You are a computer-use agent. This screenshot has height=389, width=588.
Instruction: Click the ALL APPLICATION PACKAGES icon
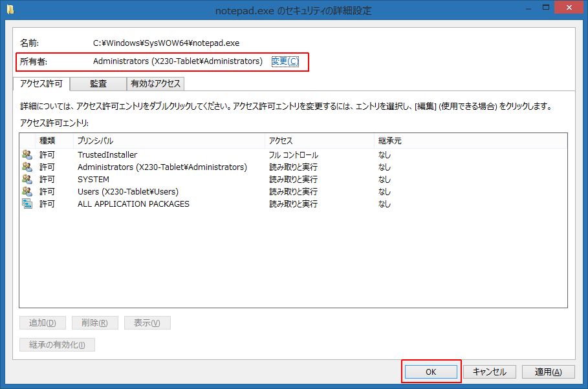tap(27, 204)
